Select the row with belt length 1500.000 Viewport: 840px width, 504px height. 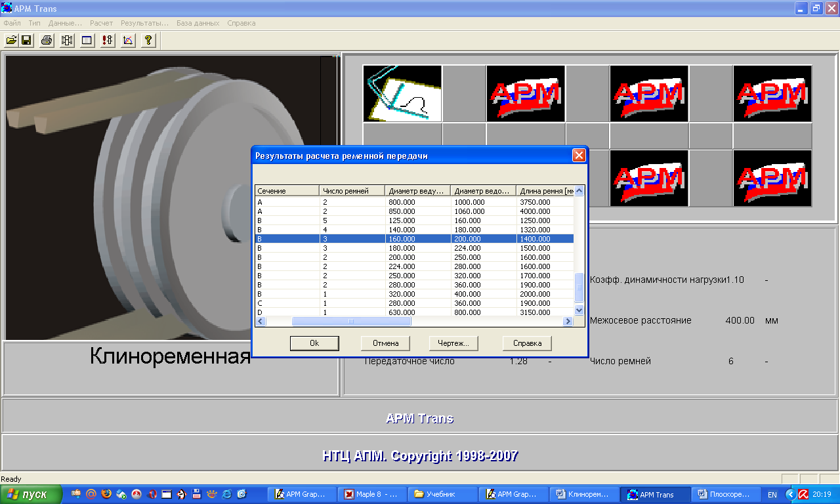pos(415,248)
